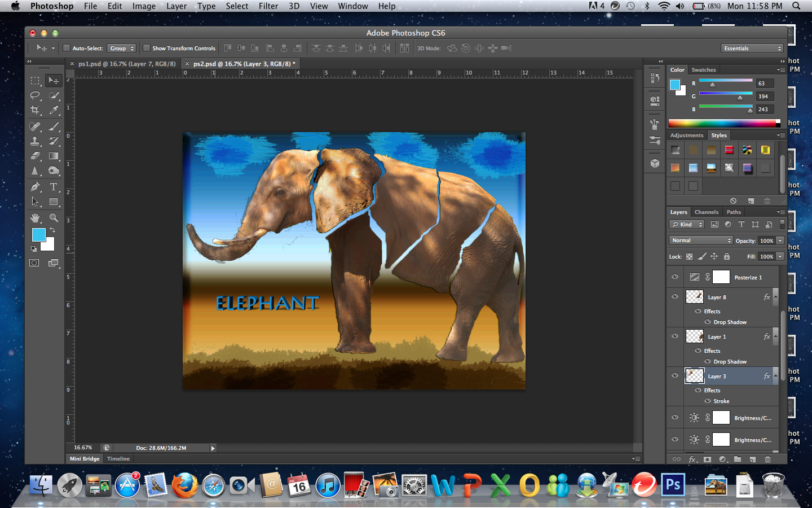The width and height of the screenshot is (812, 508).
Task: Select the History Brush tool
Action: (54, 141)
